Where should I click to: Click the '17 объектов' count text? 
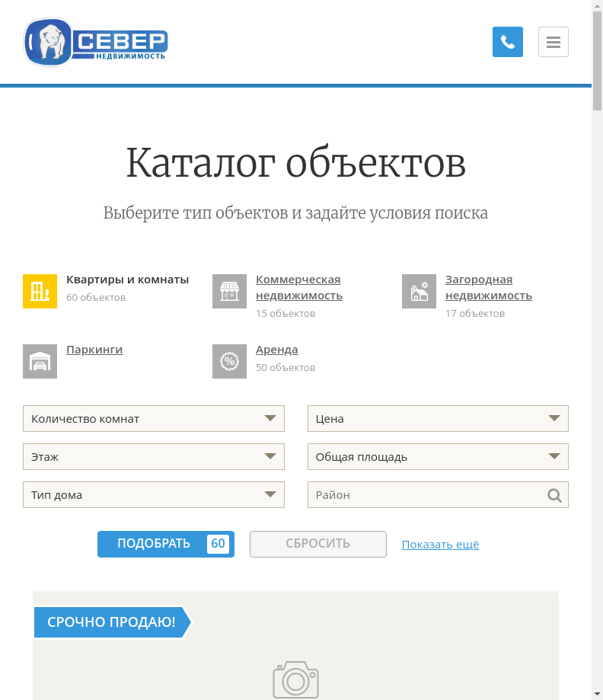click(x=475, y=314)
